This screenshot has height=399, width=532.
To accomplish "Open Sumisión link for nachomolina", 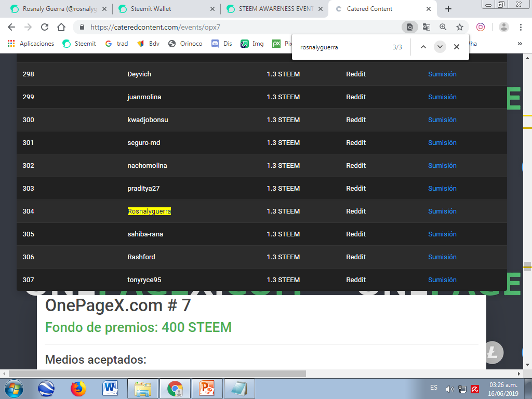I will pyautogui.click(x=442, y=165).
